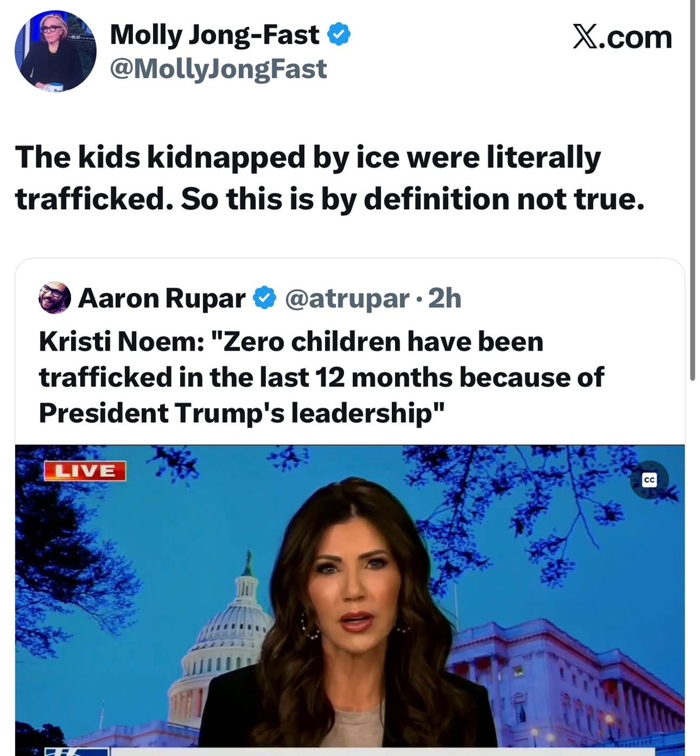This screenshot has width=700, height=756.
Task: Open Aaron Rupar's small profile avatar
Action: (x=55, y=298)
